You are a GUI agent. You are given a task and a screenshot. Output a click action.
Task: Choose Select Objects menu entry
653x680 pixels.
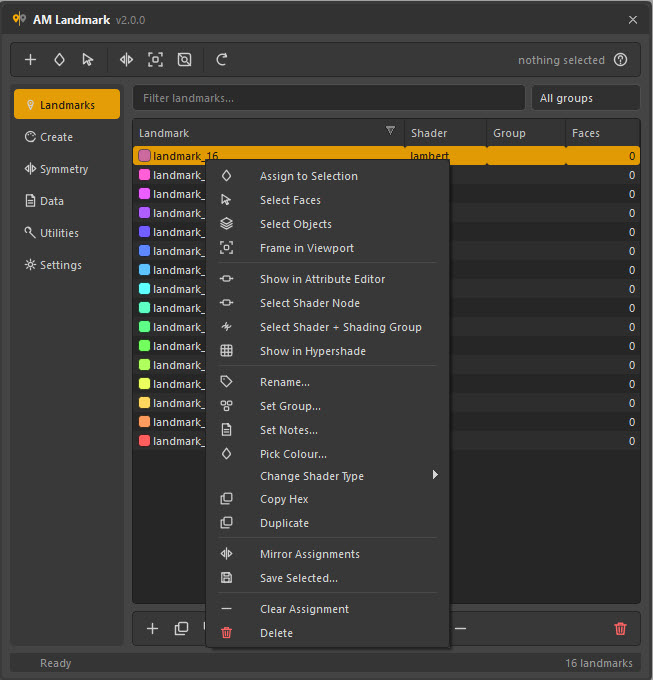coord(328,224)
